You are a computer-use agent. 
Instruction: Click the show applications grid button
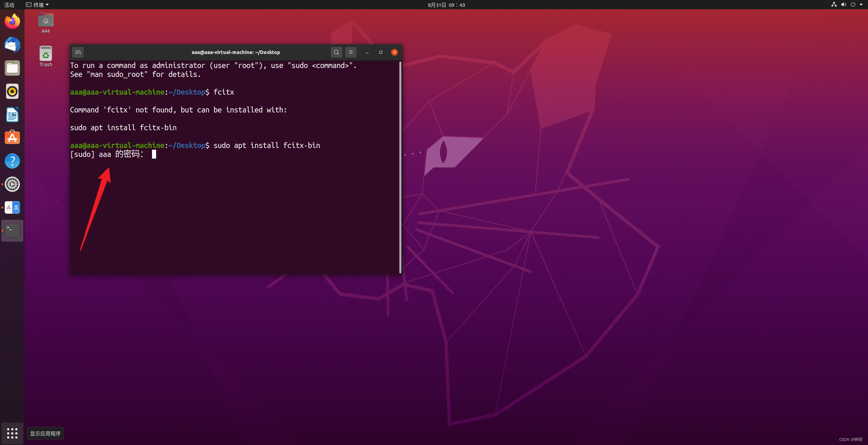[12, 433]
